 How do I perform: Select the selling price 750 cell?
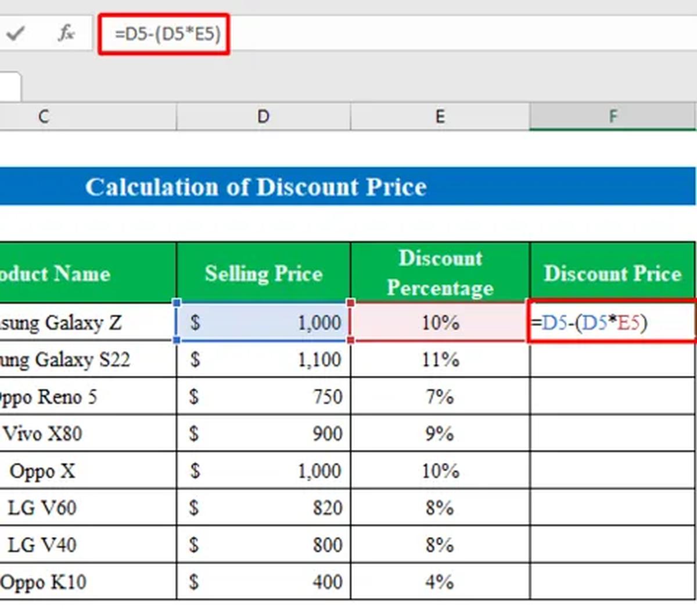264,396
